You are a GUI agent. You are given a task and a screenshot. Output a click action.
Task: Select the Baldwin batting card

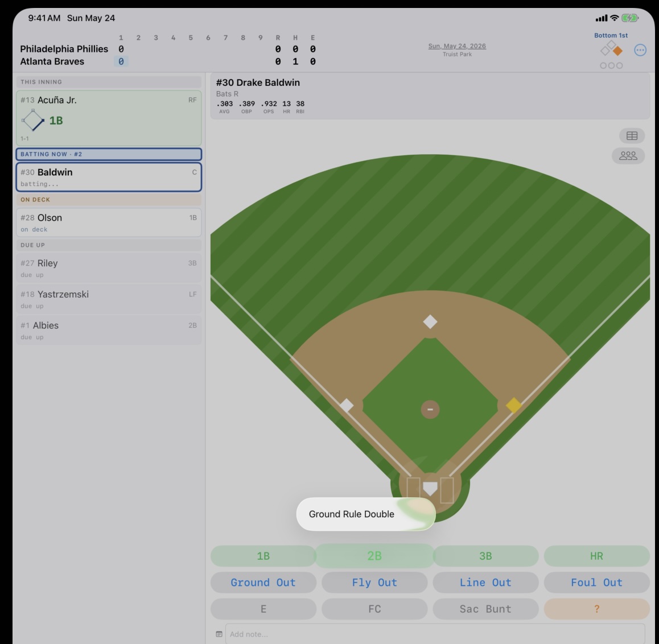[109, 177]
